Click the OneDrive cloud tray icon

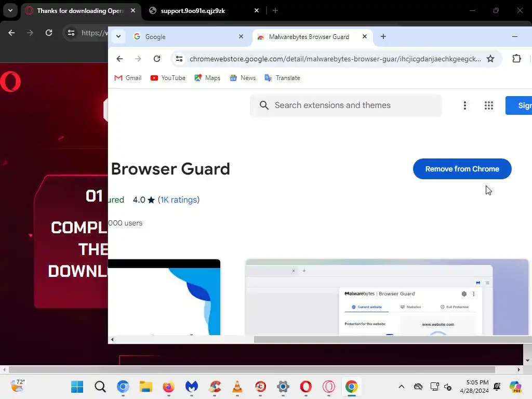pos(418,387)
